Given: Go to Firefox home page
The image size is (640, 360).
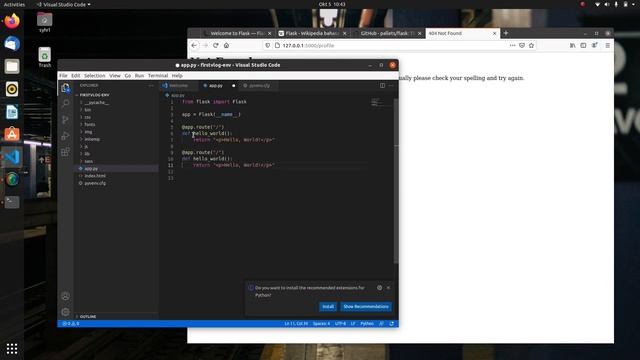Looking at the screenshot, I should pos(227,45).
